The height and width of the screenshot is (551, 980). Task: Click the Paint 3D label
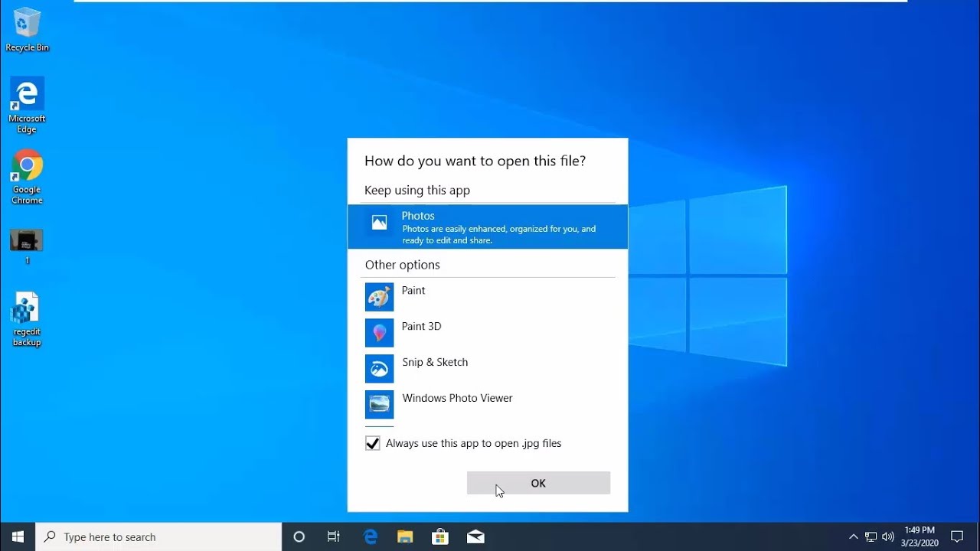(422, 327)
